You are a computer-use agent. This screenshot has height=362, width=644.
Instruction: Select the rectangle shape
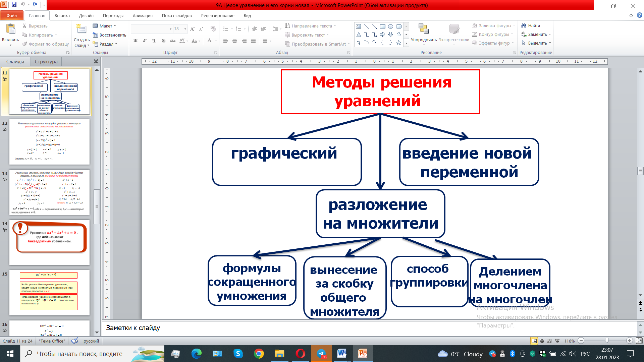coord(382,26)
